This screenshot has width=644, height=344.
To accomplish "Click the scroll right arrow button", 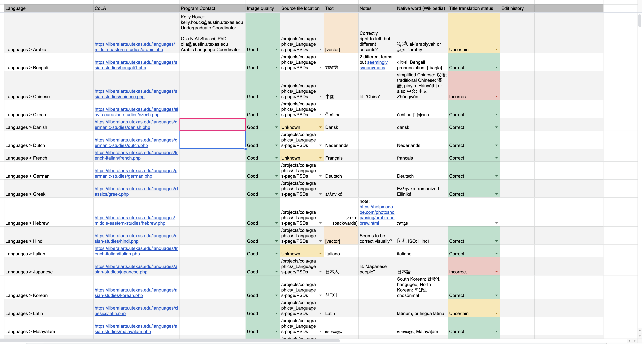I will 635,341.
